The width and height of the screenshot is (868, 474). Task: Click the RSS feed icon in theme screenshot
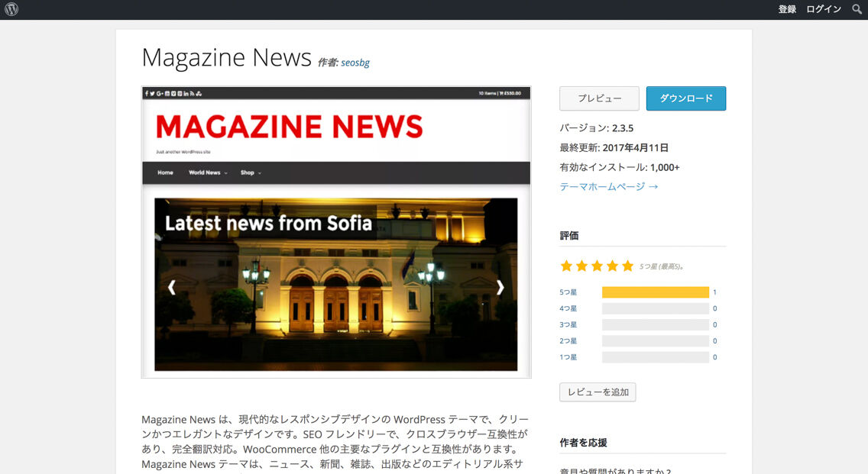192,93
